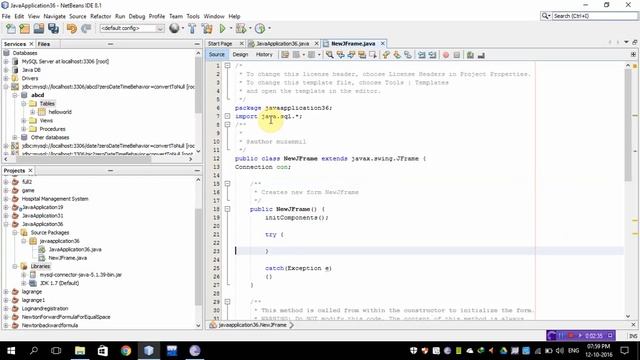Expand the Hospital Management System project

tap(6, 199)
